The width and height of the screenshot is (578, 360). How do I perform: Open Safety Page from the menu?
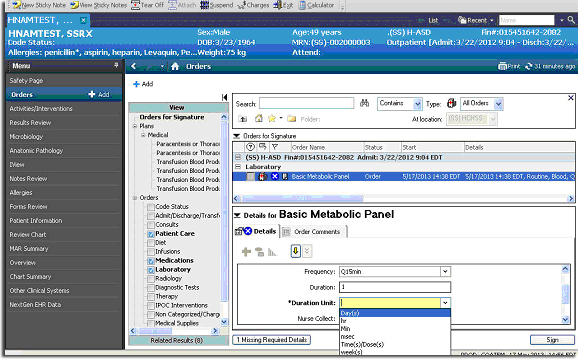(x=26, y=80)
